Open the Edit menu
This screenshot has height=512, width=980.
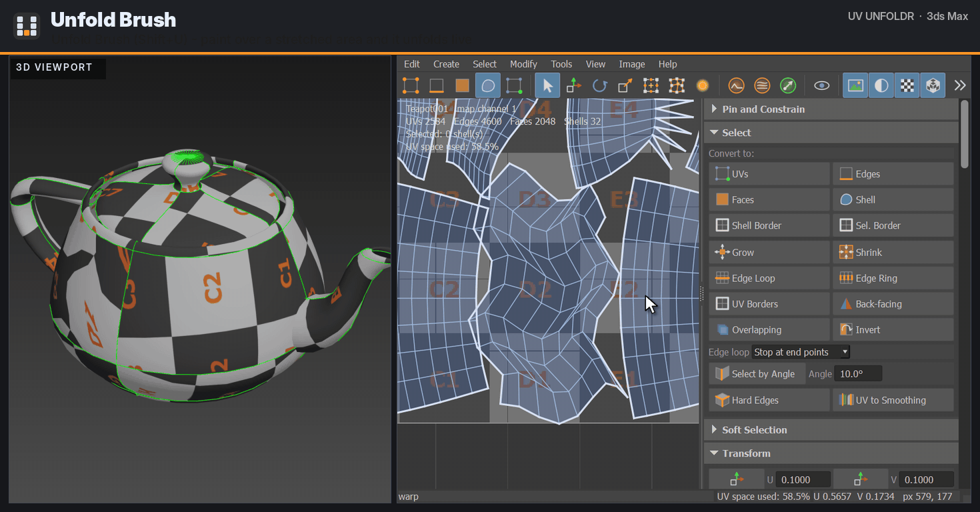pos(412,64)
